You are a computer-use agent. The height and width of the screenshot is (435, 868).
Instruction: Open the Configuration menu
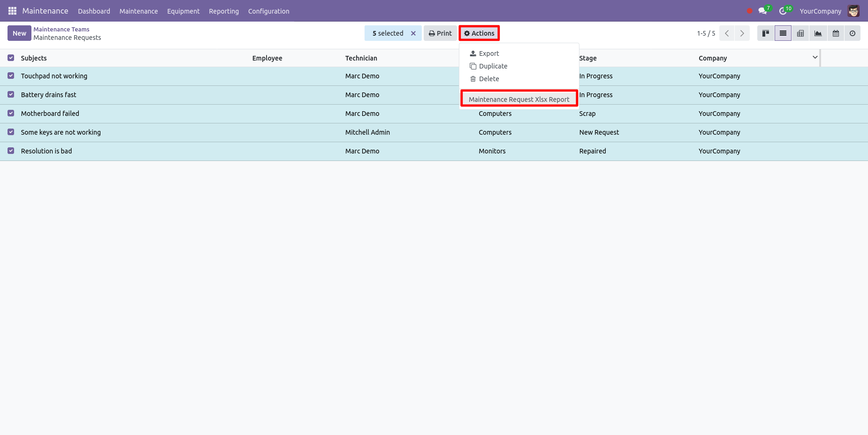tap(269, 11)
